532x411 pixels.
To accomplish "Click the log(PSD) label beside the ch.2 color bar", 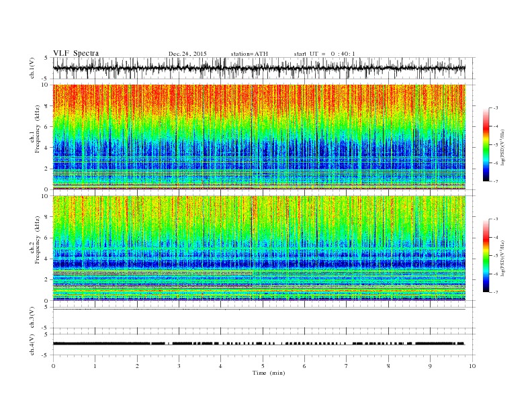I will 503,257.
